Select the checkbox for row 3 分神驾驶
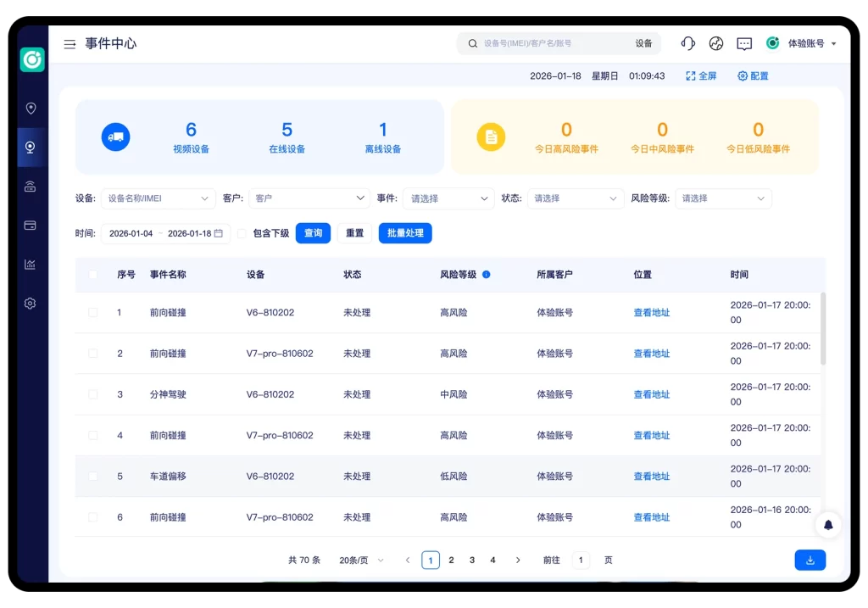 coord(93,394)
